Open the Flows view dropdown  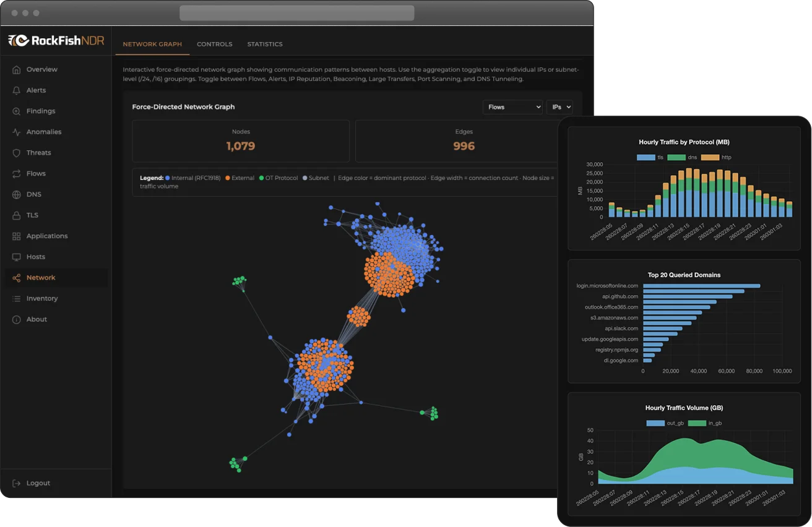pos(512,107)
